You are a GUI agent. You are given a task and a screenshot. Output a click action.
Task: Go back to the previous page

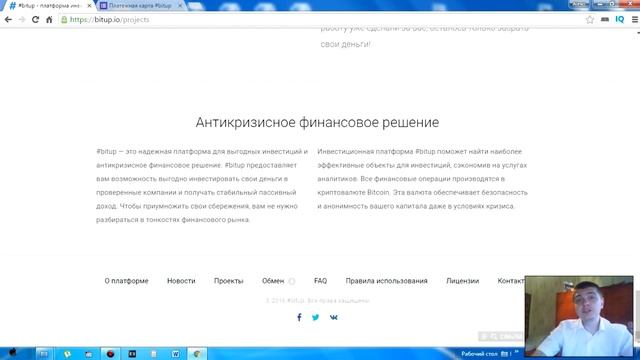coord(8,20)
